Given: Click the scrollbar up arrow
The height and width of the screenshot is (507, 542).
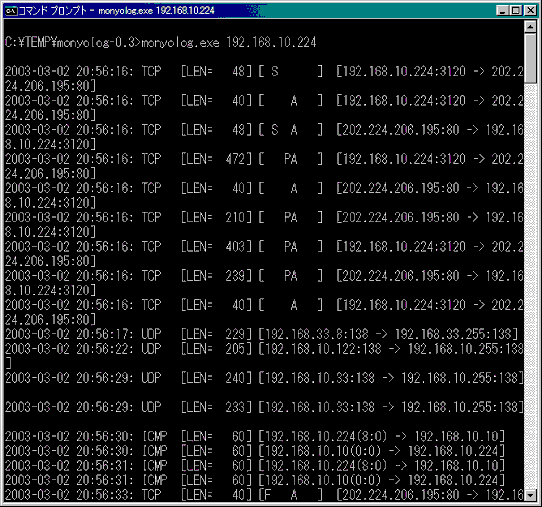Looking at the screenshot, I should [x=530, y=27].
